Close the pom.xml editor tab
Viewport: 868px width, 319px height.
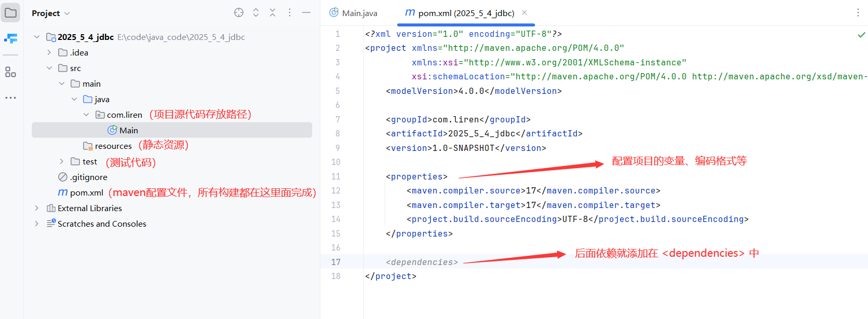(x=524, y=12)
